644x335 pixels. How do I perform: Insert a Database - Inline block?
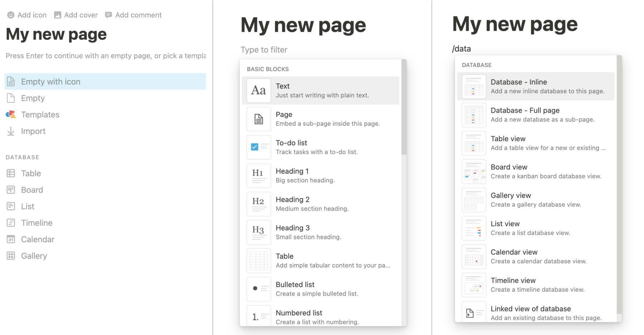point(535,86)
